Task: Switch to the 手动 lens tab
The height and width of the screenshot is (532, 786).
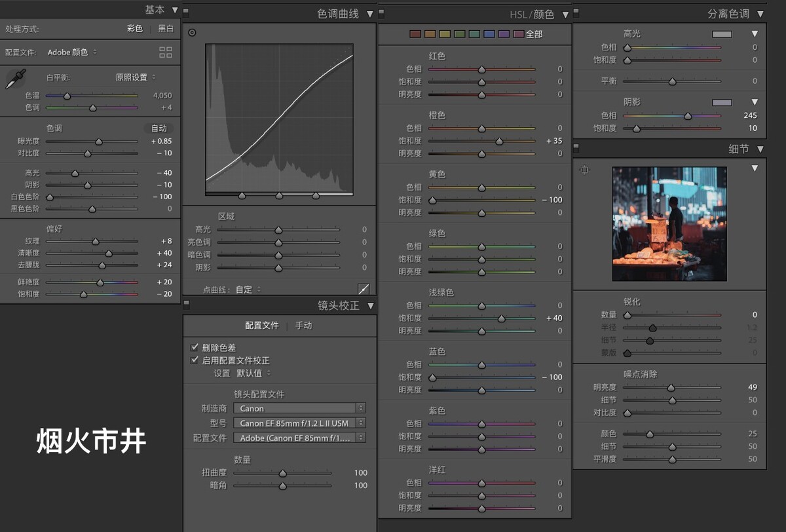Action: pos(303,325)
